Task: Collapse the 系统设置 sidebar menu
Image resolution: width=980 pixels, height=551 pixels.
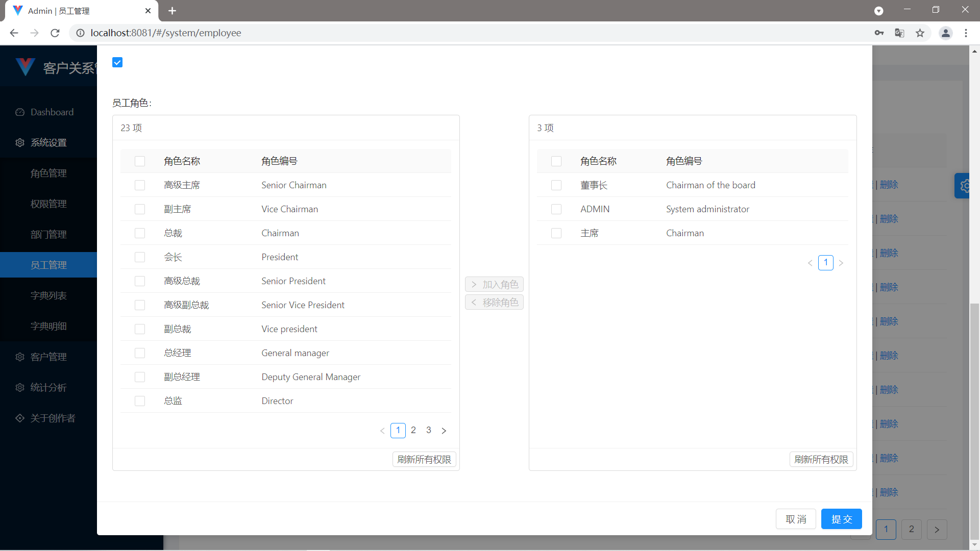Action: (48, 143)
